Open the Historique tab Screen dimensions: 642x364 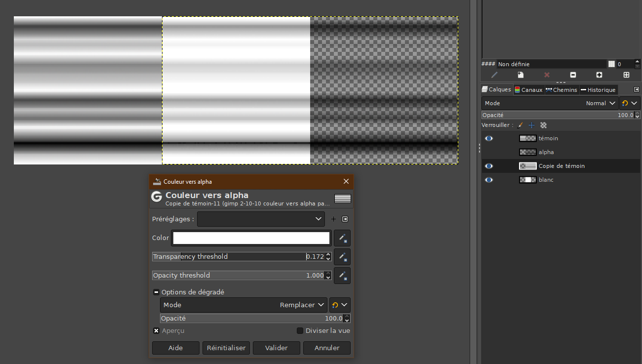[598, 90]
